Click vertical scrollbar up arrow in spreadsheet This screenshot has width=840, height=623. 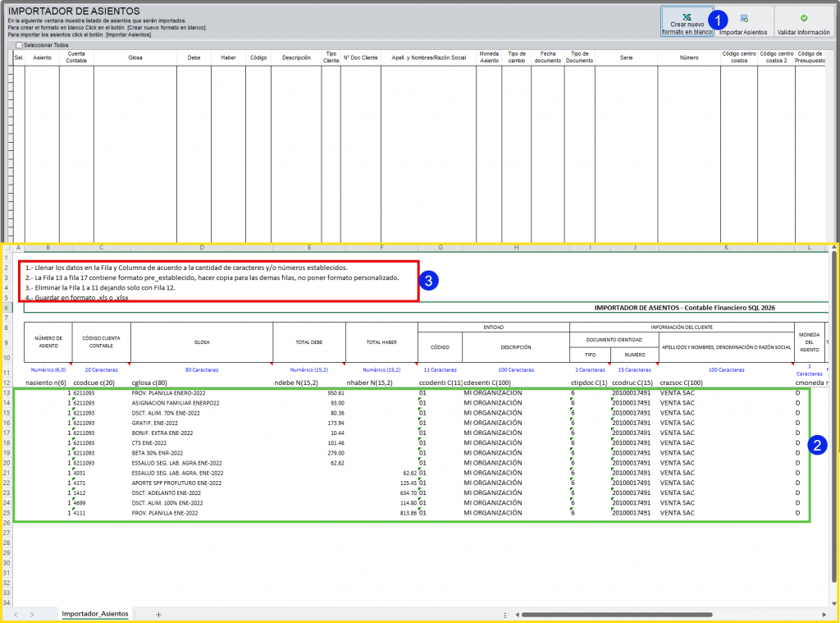tap(833, 248)
